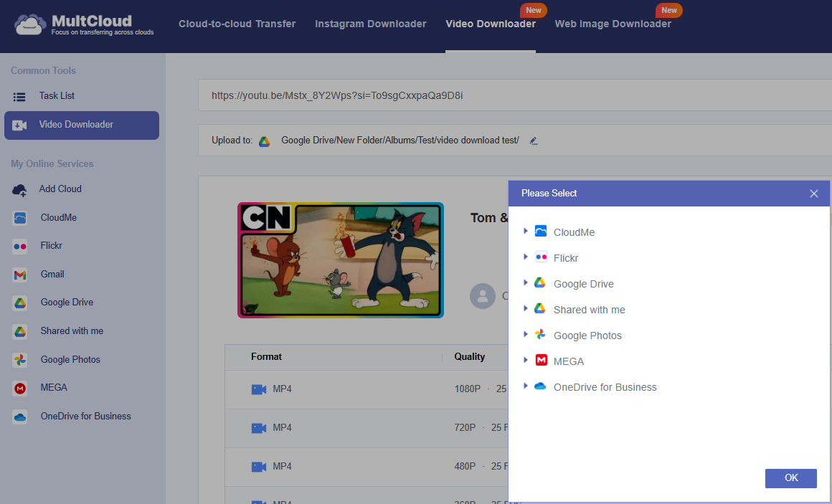Expand the Google Drive tree node in the dialog

[x=525, y=282]
